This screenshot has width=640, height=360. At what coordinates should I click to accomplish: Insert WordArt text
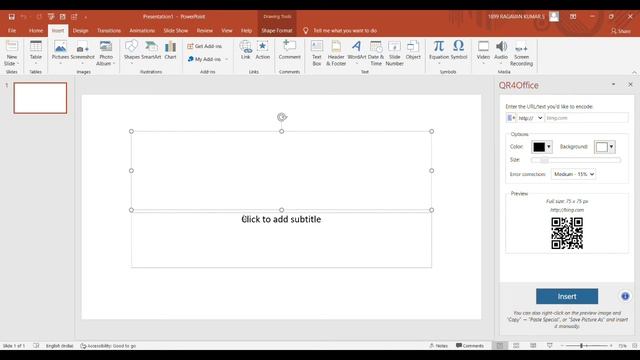point(356,52)
